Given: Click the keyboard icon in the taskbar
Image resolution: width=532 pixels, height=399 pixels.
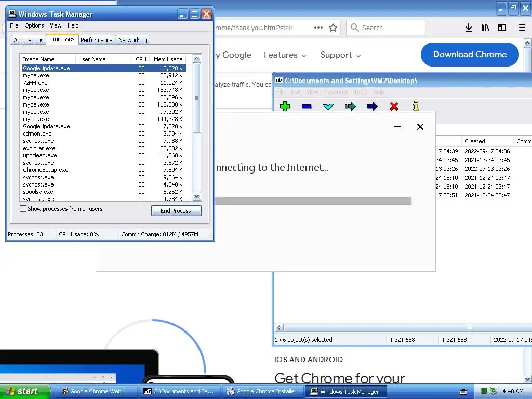Looking at the screenshot, I should (463, 392).
